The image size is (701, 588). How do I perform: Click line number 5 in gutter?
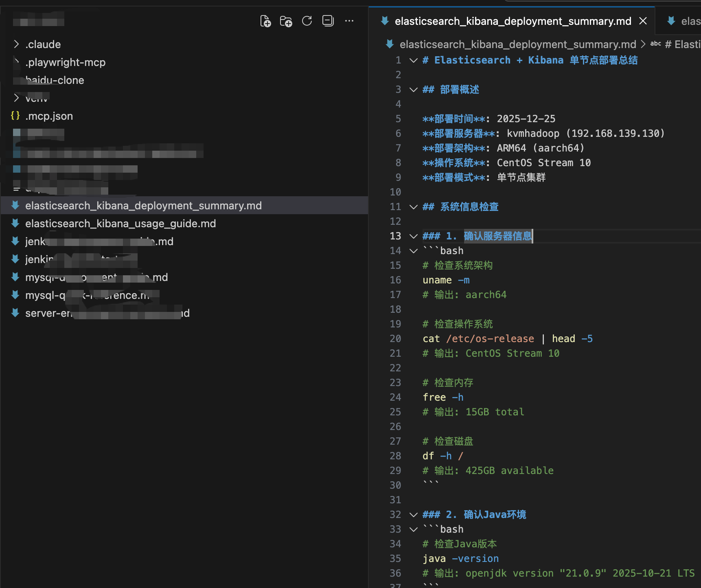click(398, 119)
